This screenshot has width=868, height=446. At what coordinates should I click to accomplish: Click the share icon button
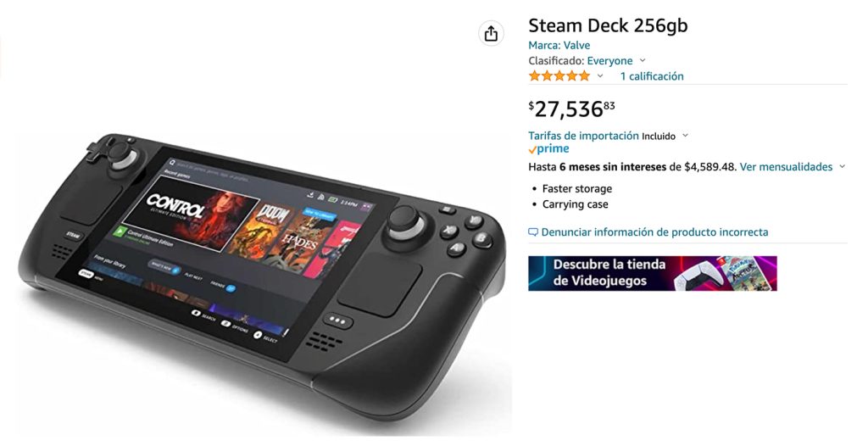(x=491, y=34)
